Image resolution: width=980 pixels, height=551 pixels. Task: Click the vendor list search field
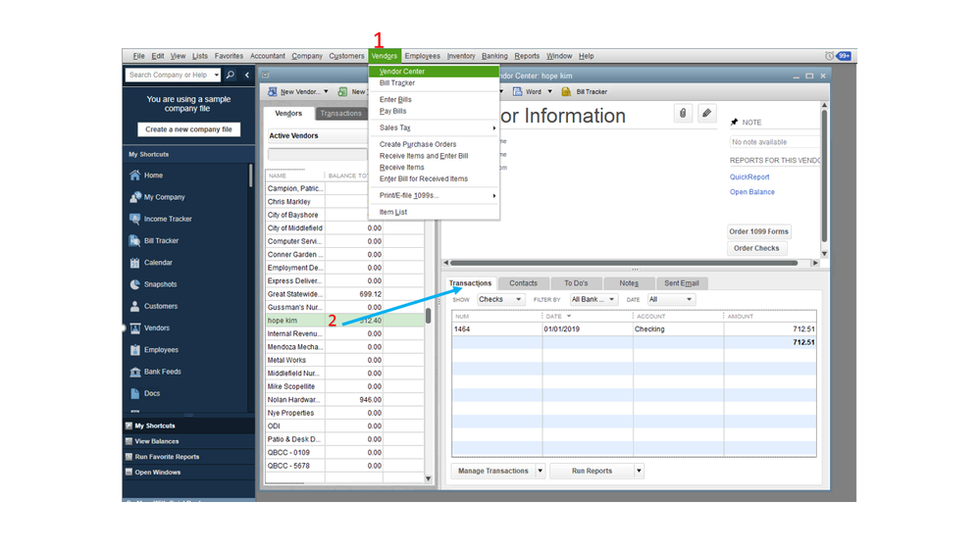[318, 154]
